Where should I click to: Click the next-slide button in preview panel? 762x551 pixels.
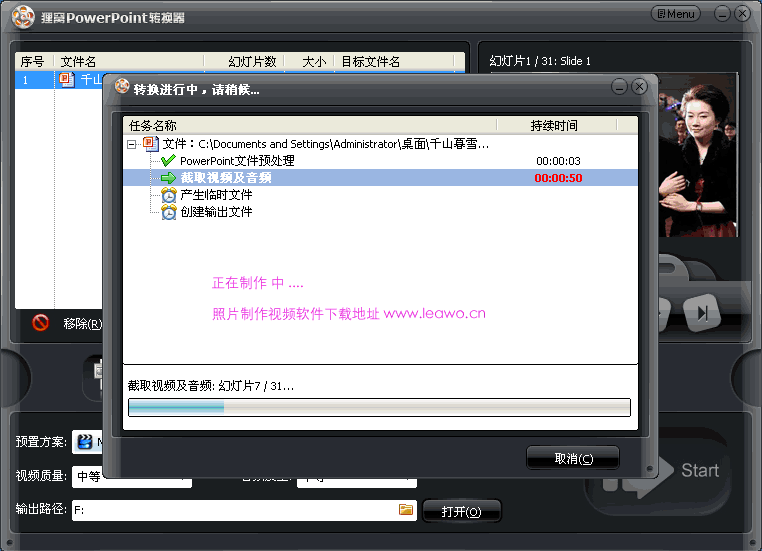703,313
